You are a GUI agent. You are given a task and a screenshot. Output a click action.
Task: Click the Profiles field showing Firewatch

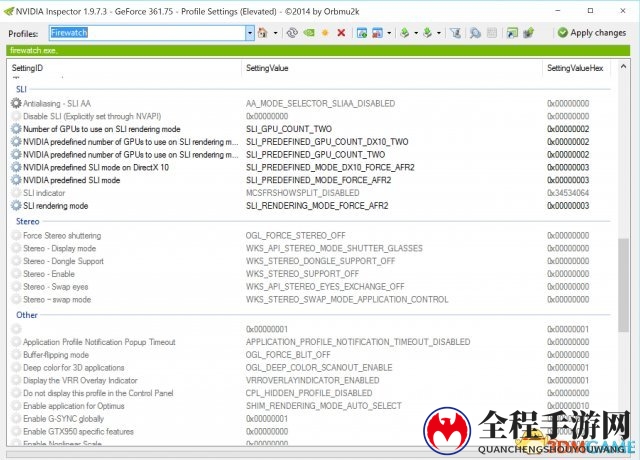click(147, 33)
